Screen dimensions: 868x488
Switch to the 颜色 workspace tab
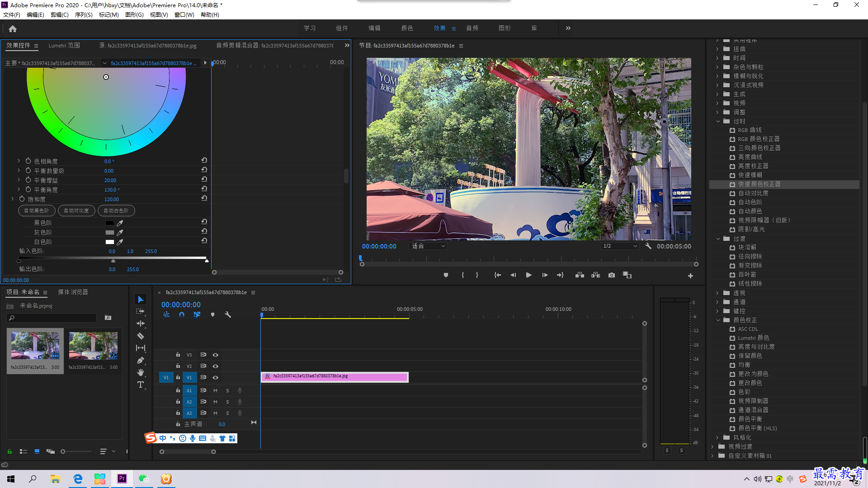(x=407, y=28)
